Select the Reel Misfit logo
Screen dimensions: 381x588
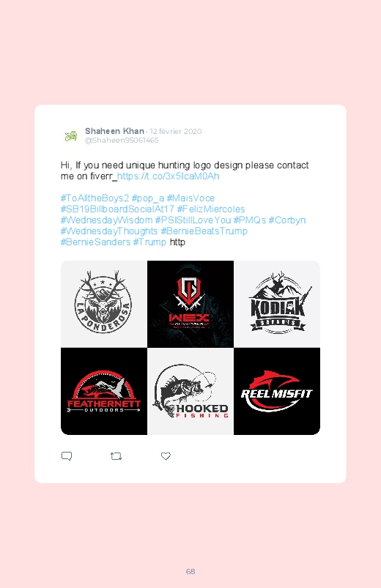[277, 391]
